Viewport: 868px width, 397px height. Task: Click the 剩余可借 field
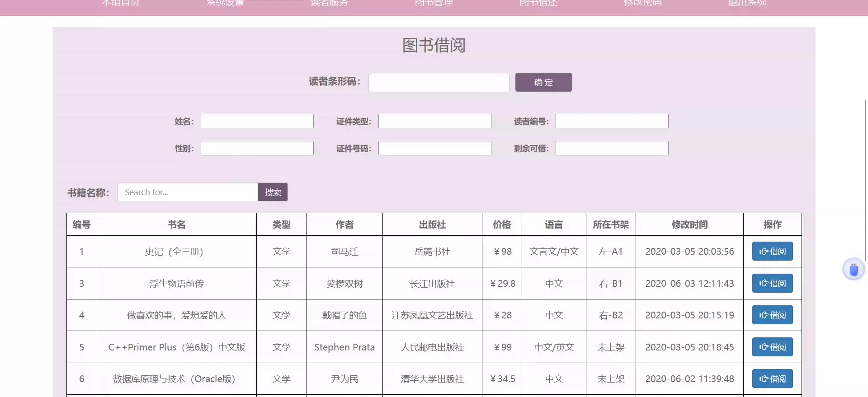[x=612, y=148]
